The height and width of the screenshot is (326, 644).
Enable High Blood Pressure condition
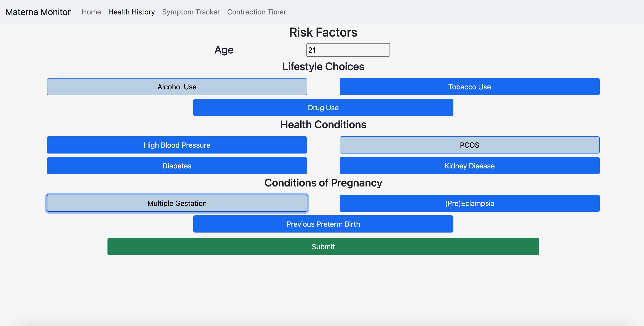[x=177, y=145]
